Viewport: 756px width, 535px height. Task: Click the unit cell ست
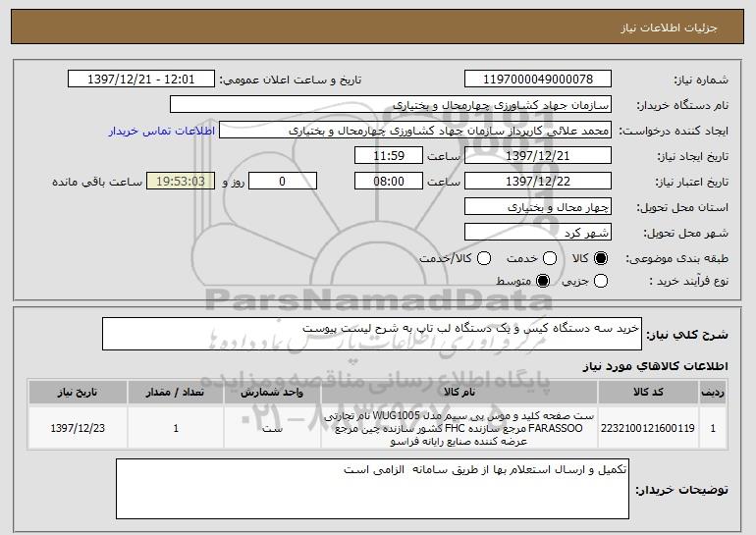click(x=272, y=428)
